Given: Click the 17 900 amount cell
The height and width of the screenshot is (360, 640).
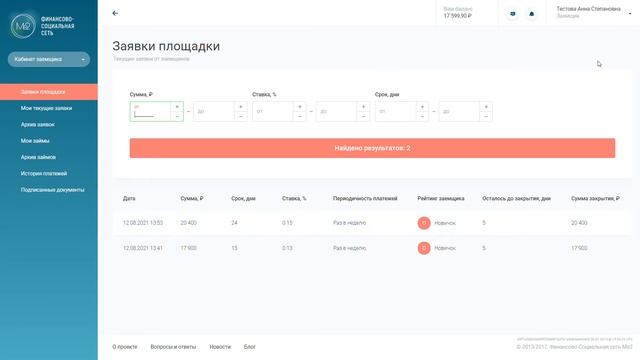Looking at the screenshot, I should pos(189,248).
